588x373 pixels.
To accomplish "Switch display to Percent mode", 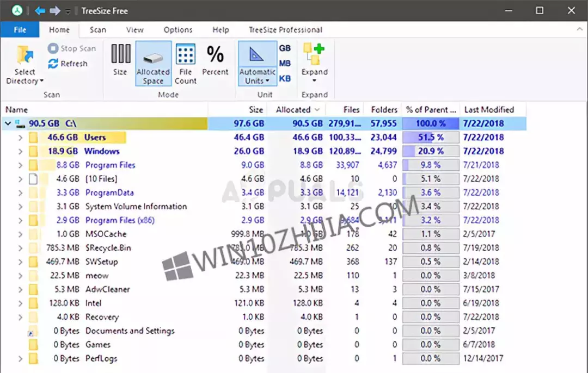I will pyautogui.click(x=216, y=61).
